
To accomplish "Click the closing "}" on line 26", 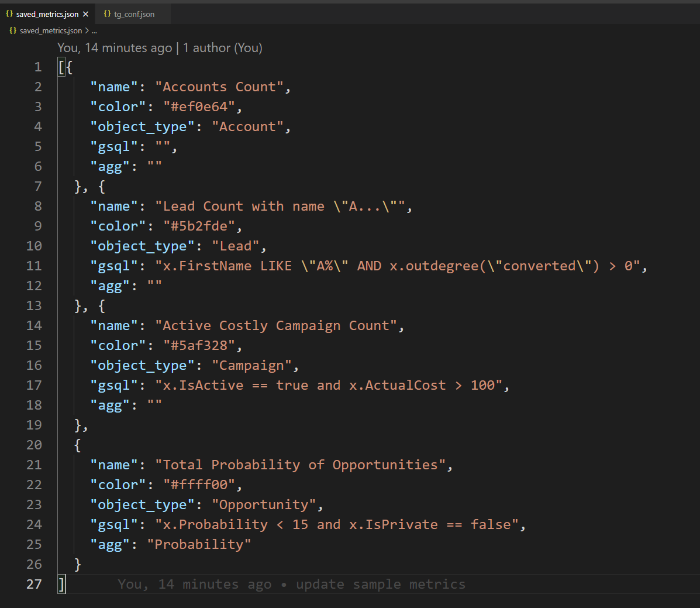I will (78, 564).
